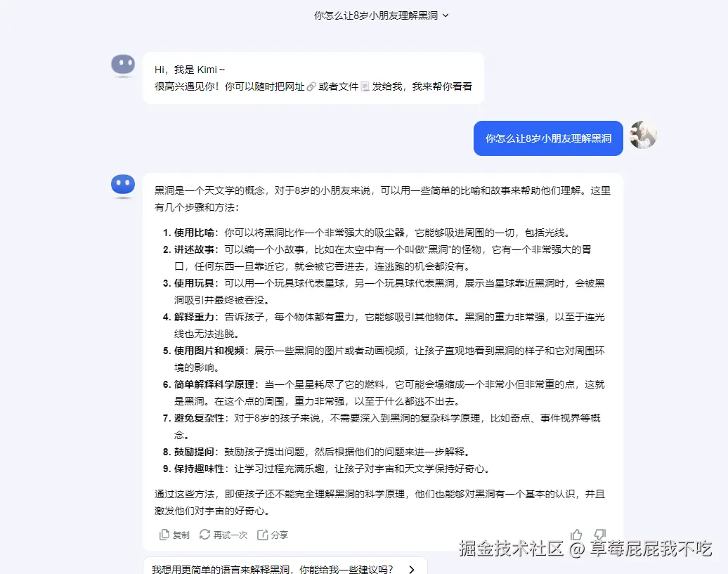Click the 分享 share label
The height and width of the screenshot is (574, 728).
280,535
